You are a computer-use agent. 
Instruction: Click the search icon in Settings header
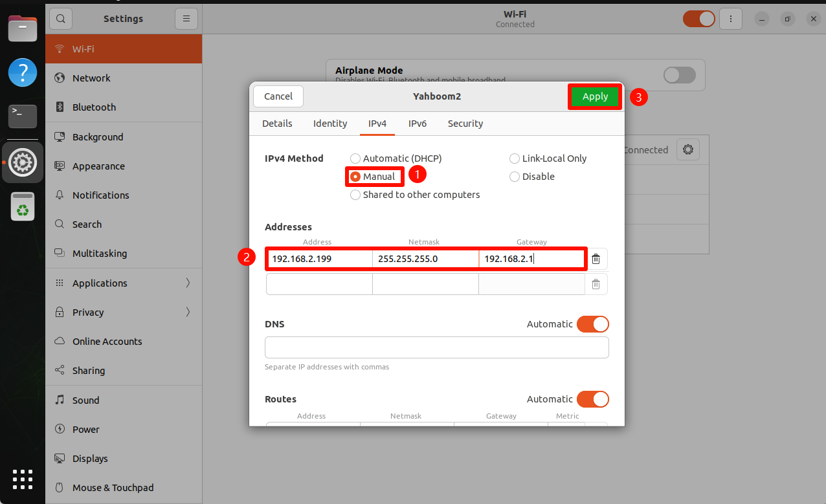click(60, 19)
